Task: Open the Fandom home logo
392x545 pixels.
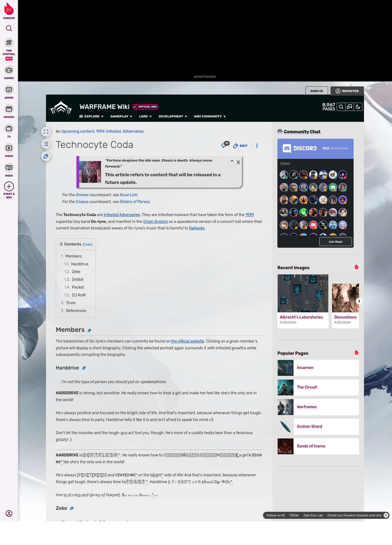Action: tap(9, 11)
